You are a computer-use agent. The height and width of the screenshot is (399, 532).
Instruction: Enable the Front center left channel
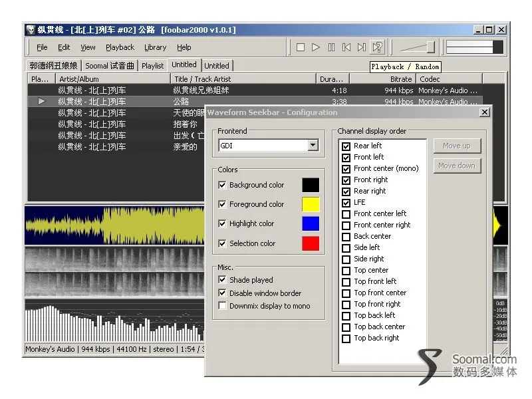pos(346,214)
